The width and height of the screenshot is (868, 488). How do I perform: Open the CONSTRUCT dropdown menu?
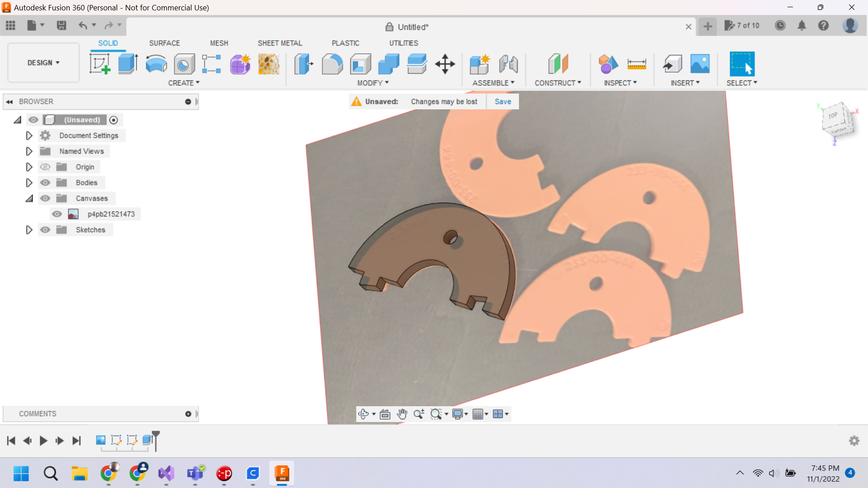558,83
